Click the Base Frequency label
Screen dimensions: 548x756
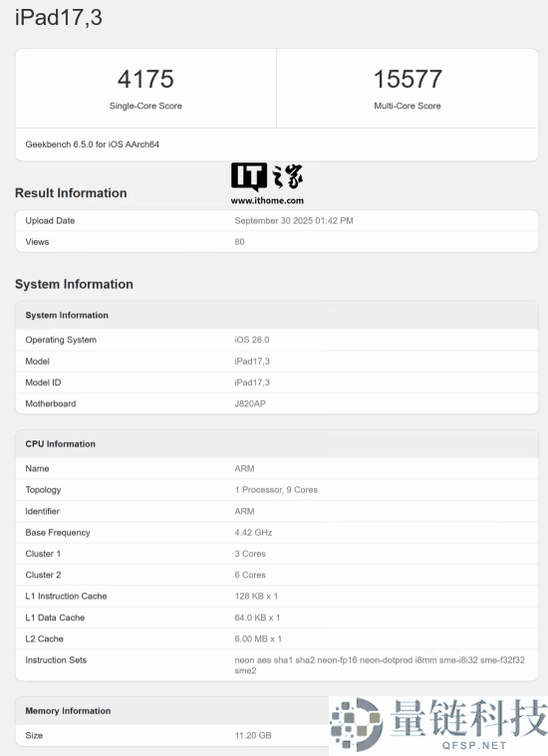pyautogui.click(x=58, y=532)
